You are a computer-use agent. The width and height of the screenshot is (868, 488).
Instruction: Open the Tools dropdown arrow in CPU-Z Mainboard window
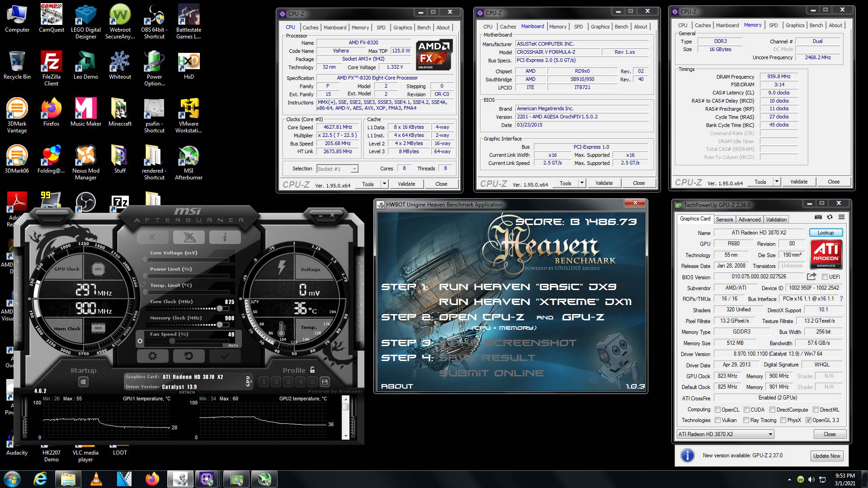[x=582, y=183]
